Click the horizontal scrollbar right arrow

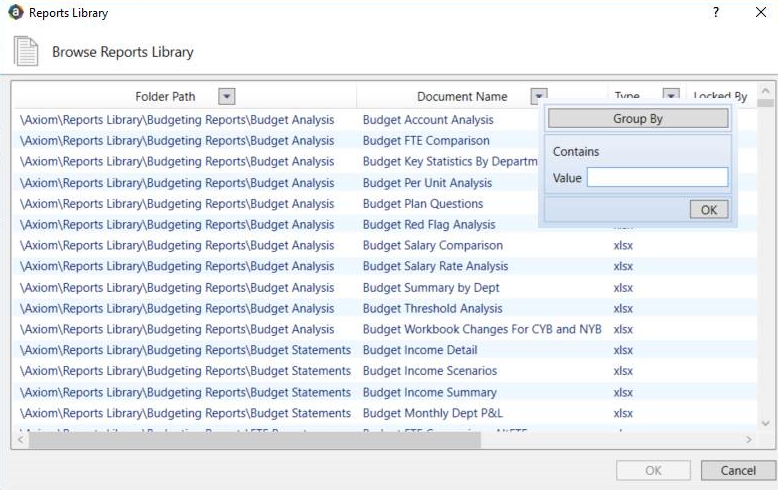pos(750,439)
